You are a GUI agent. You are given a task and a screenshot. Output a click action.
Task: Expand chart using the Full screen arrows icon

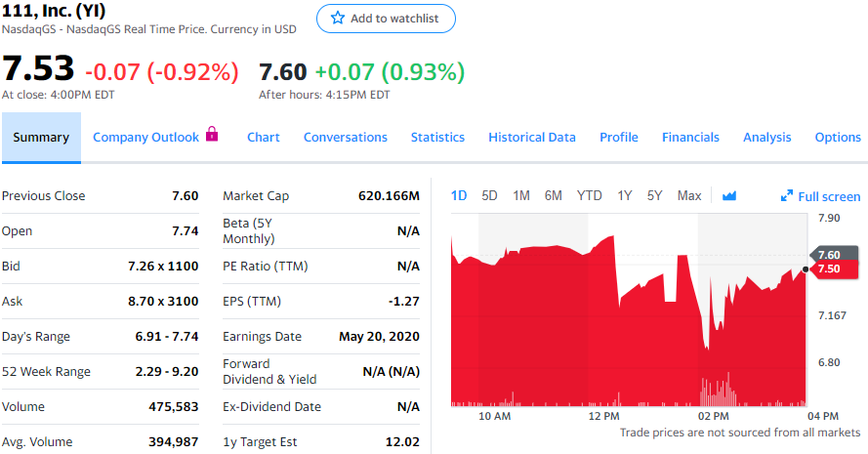[x=787, y=196]
